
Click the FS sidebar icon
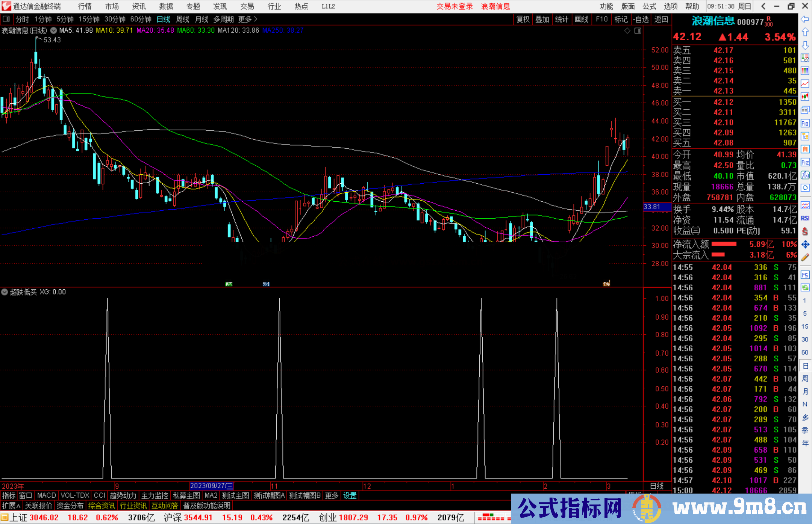[805, 275]
